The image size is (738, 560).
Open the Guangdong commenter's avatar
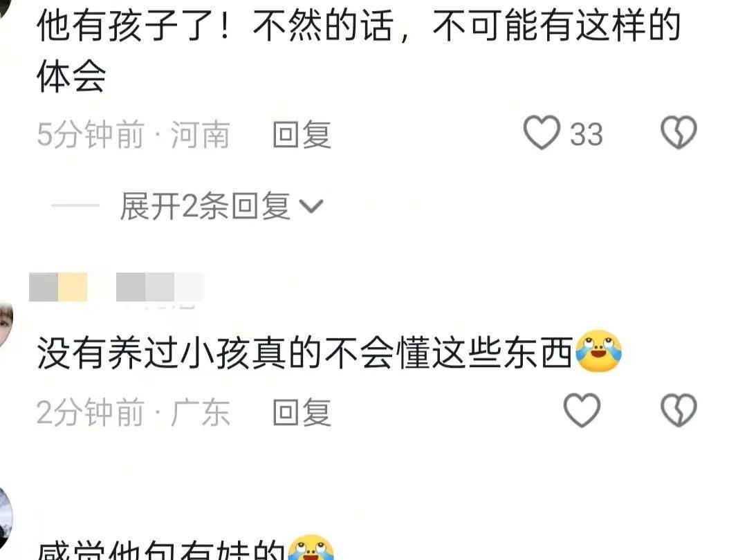[x=6, y=326]
